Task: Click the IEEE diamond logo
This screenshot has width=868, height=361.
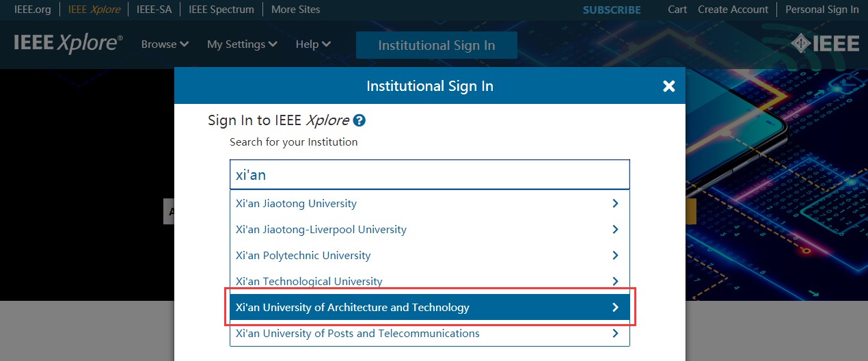Action: pos(825,44)
